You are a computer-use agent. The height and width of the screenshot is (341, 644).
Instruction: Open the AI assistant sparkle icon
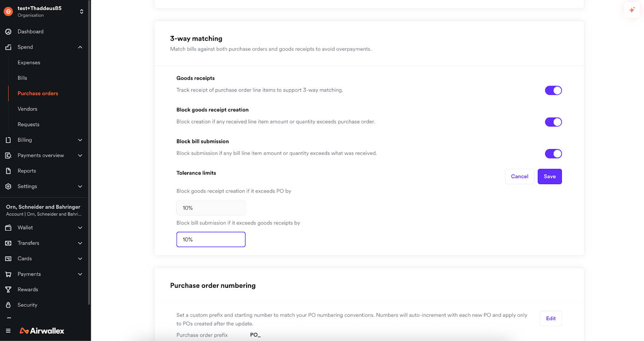pos(632,10)
